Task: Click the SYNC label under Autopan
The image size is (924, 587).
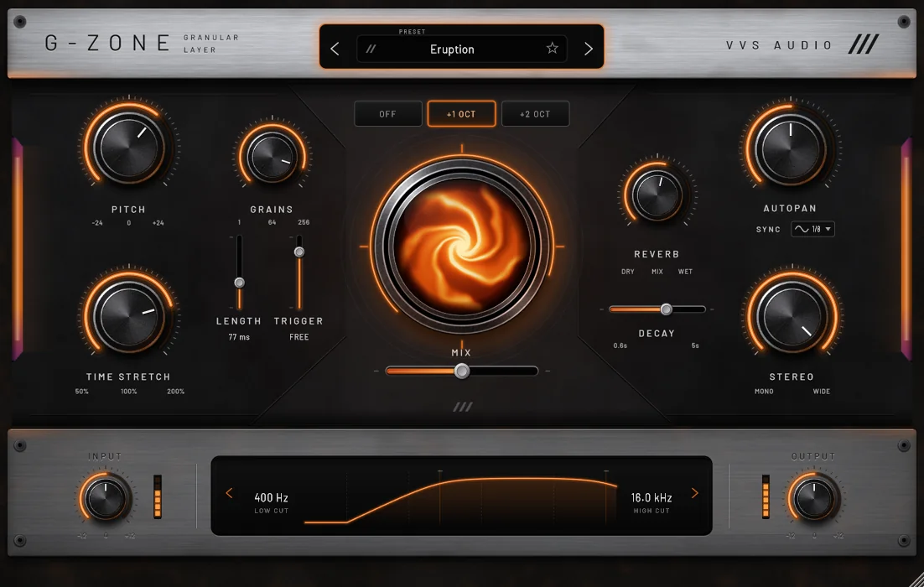Action: coord(768,229)
